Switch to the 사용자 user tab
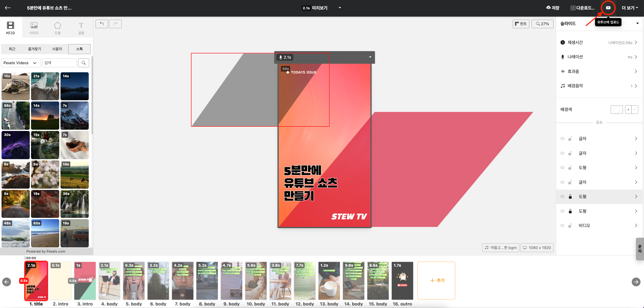Image resolution: width=644 pixels, height=308 pixels. pyautogui.click(x=57, y=49)
